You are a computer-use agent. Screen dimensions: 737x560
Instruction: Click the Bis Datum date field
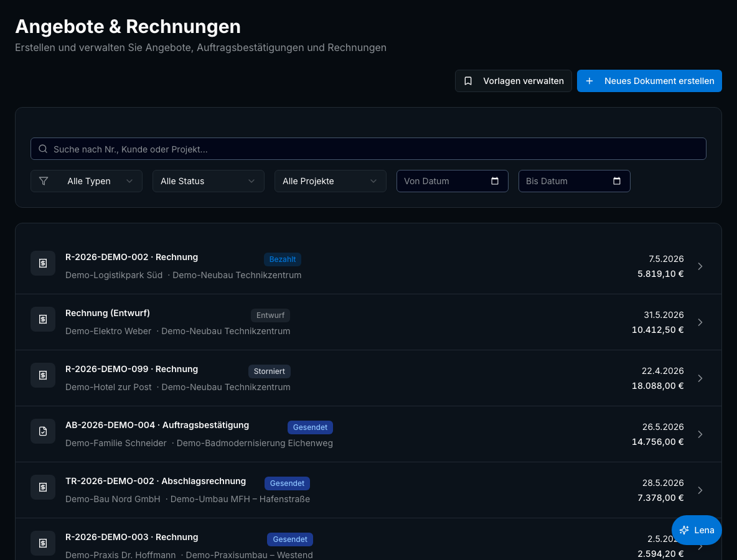click(x=574, y=181)
